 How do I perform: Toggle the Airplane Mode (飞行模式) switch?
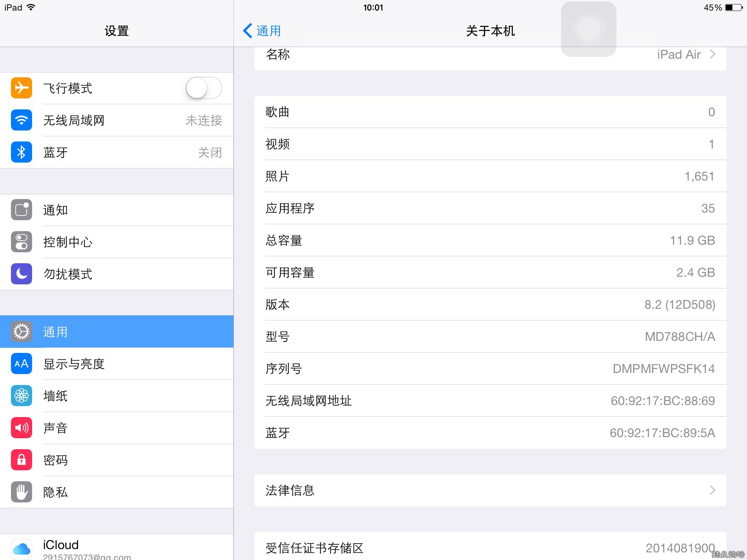tap(204, 88)
